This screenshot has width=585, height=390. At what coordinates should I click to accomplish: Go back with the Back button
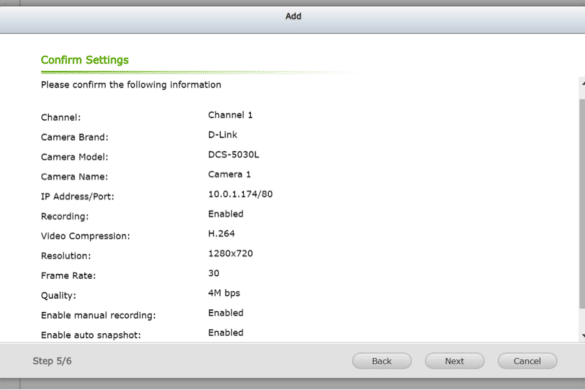point(382,361)
